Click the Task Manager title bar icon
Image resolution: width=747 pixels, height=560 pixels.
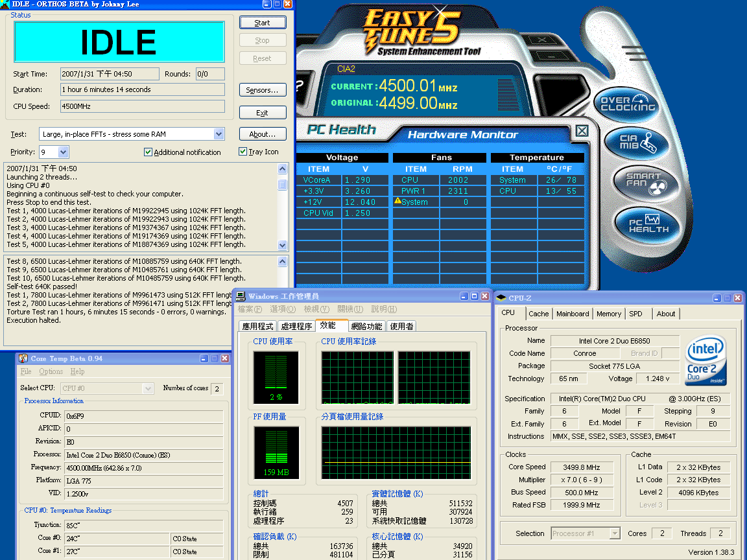(241, 296)
